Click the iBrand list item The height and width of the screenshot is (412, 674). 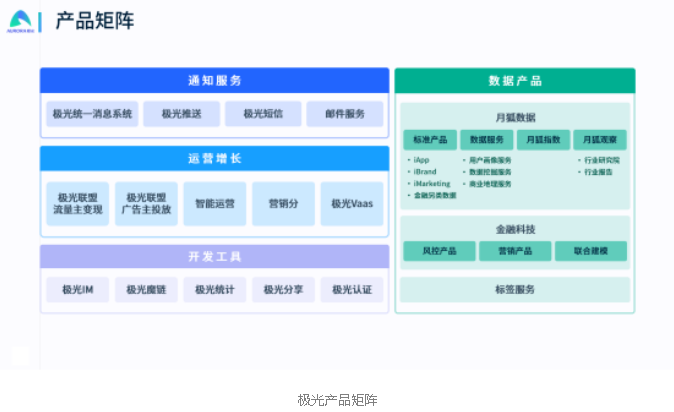424,172
